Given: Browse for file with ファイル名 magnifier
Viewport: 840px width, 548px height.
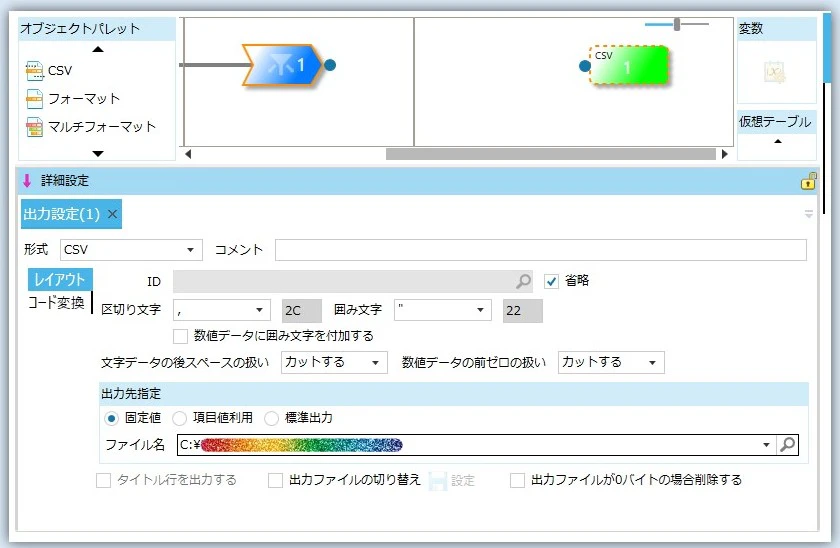Looking at the screenshot, I should (x=788, y=445).
